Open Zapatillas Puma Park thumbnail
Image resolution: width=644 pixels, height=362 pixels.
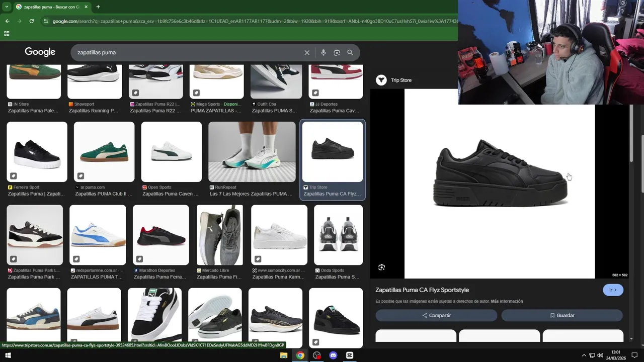[x=35, y=235]
